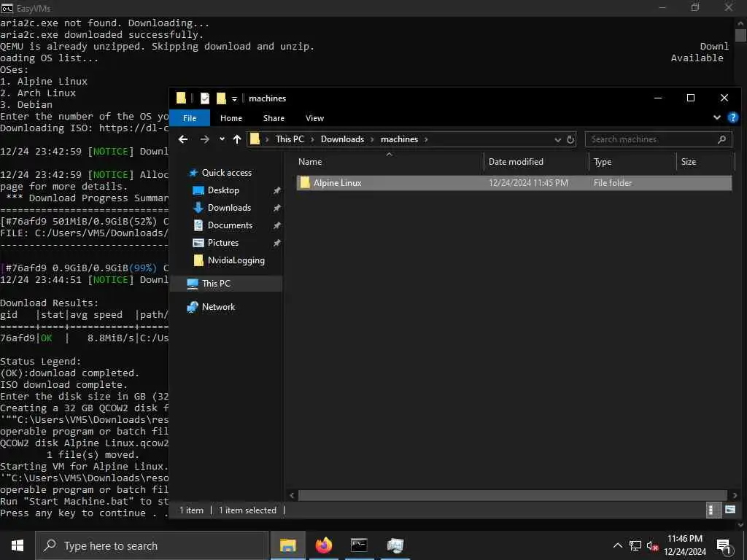Click the pin icon beside Pictures
Screen dimensions: 747x560
pos(276,244)
